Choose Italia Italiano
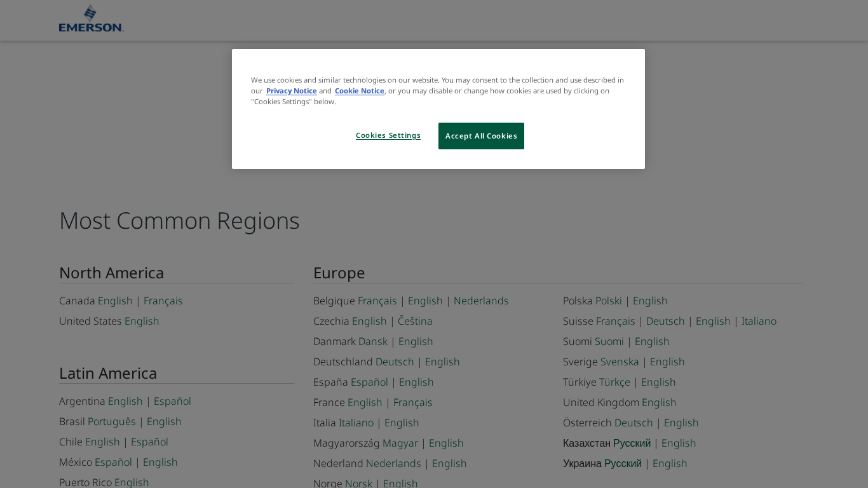This screenshot has height=488, width=868. coord(356,423)
